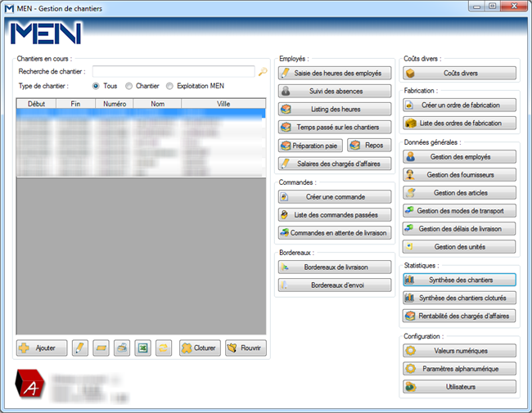
Task: Click the yellow eraser icon button
Action: (101, 348)
